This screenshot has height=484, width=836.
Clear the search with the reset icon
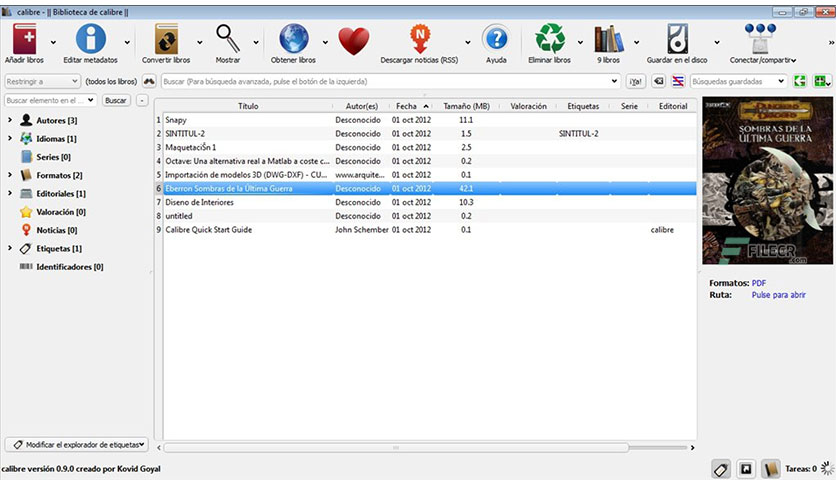pos(659,82)
